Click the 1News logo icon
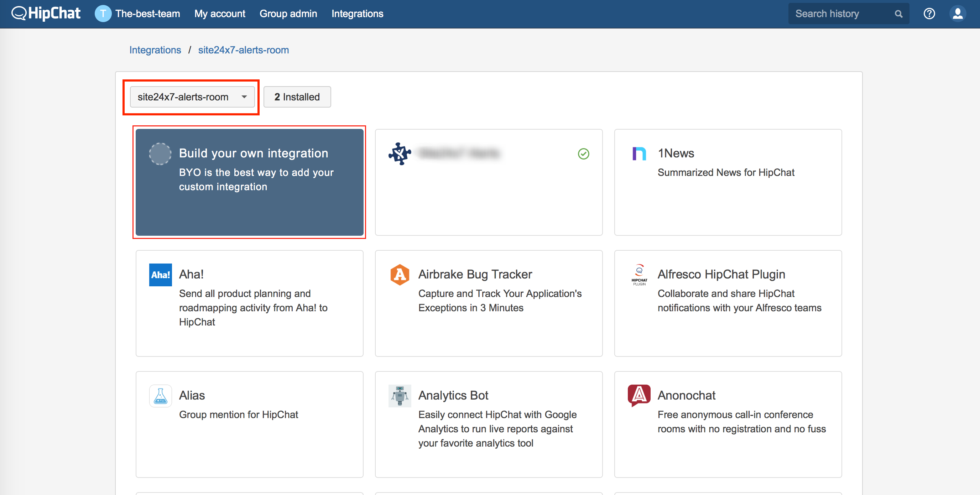 point(639,154)
